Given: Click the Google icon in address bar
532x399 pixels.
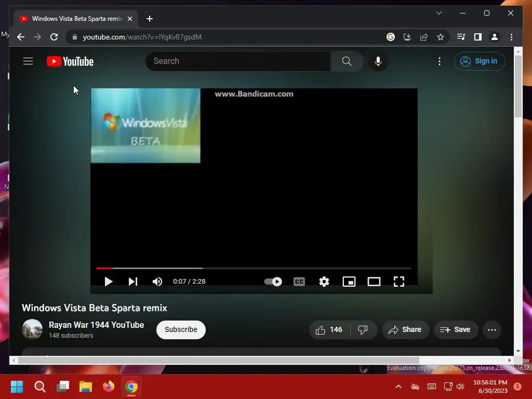Looking at the screenshot, I should pos(391,37).
